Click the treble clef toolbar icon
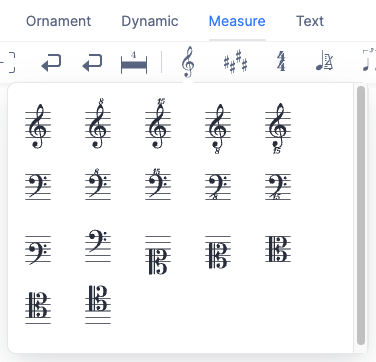This screenshot has height=362, width=376. coord(188,62)
